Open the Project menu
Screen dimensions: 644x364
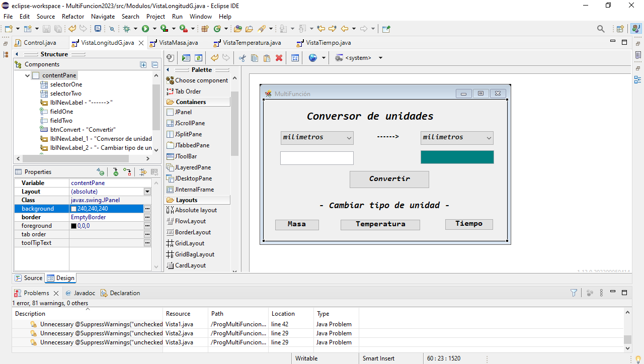pyautogui.click(x=156, y=17)
